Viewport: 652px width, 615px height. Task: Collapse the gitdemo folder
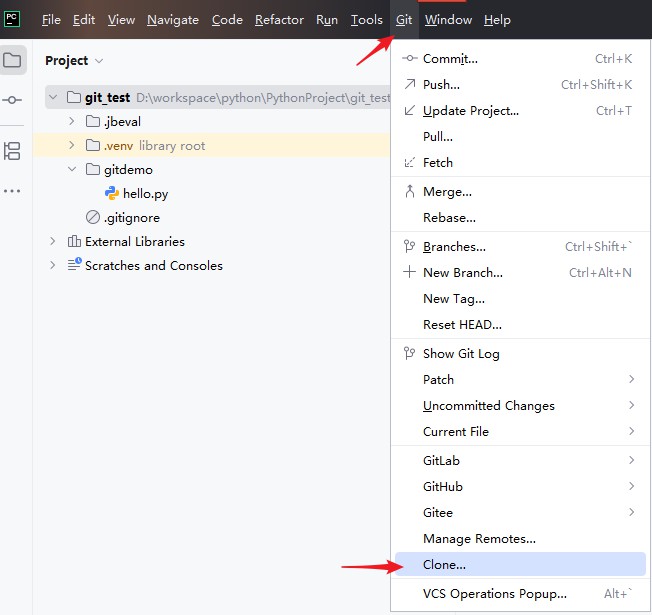click(x=72, y=169)
